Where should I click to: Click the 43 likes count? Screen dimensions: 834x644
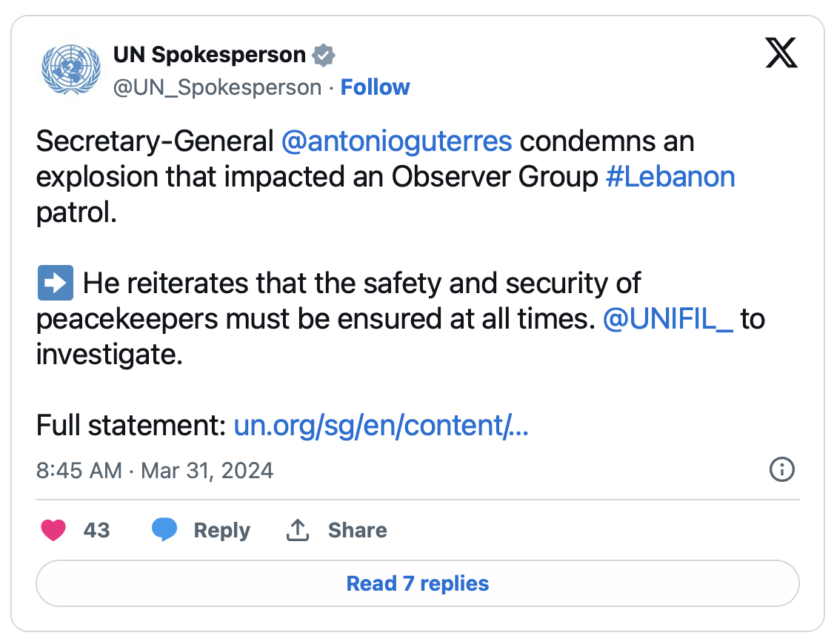click(96, 530)
